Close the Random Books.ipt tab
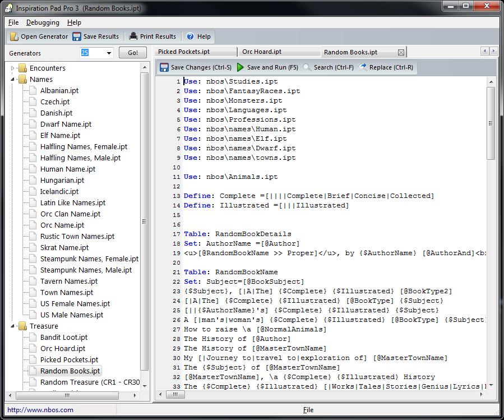Screen dimensions: 504x420 tap(401, 52)
